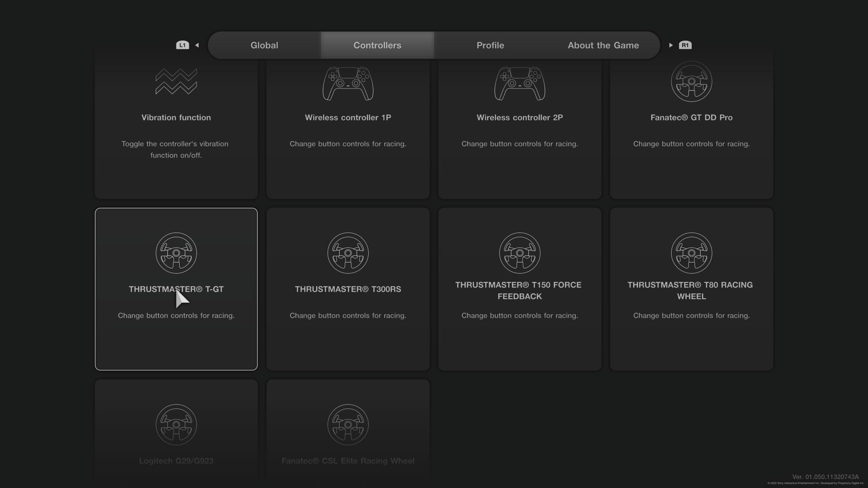Image resolution: width=868 pixels, height=488 pixels.
Task: Click the Thrustmaster T300RS steering wheel icon
Action: click(x=348, y=253)
